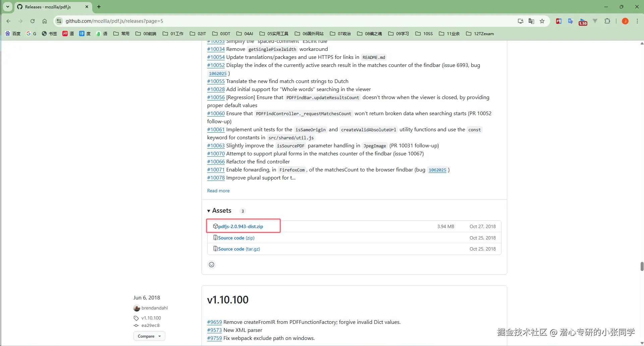Open the 常用 bookmark folder
This screenshot has height=346, width=644.
coord(121,33)
